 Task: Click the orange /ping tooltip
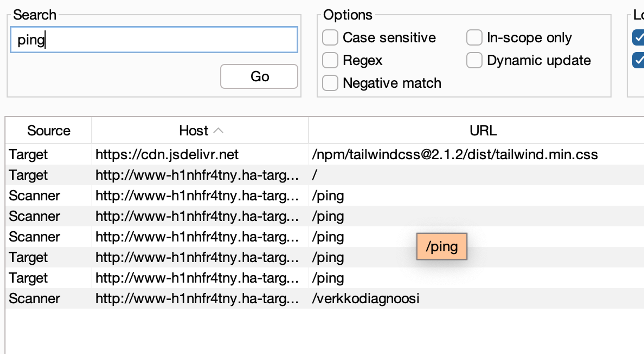442,247
